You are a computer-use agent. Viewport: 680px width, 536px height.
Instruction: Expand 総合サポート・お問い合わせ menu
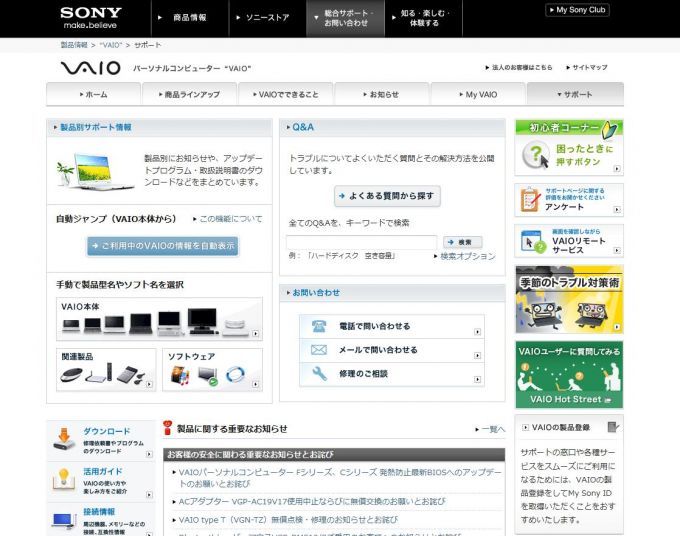[x=345, y=18]
